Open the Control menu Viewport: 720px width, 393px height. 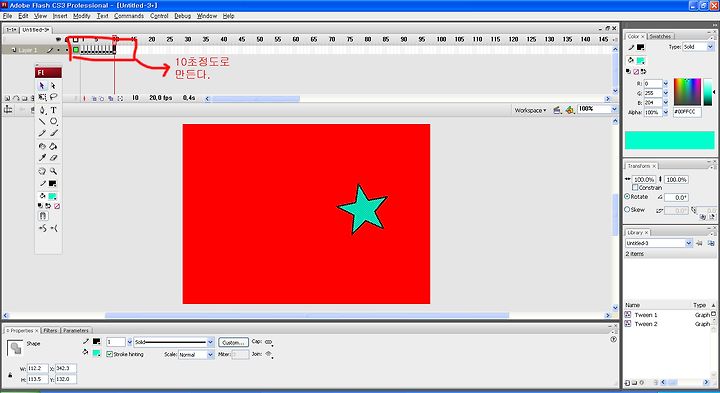coord(159,16)
